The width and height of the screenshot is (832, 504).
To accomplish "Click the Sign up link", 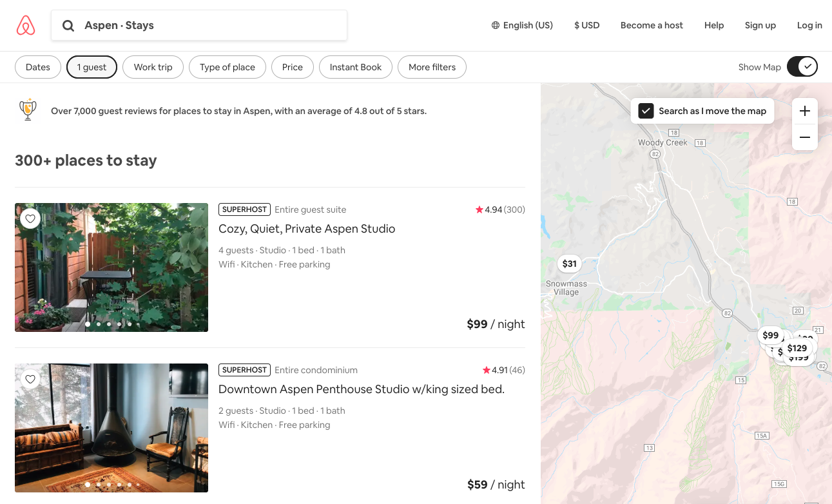I will point(760,25).
